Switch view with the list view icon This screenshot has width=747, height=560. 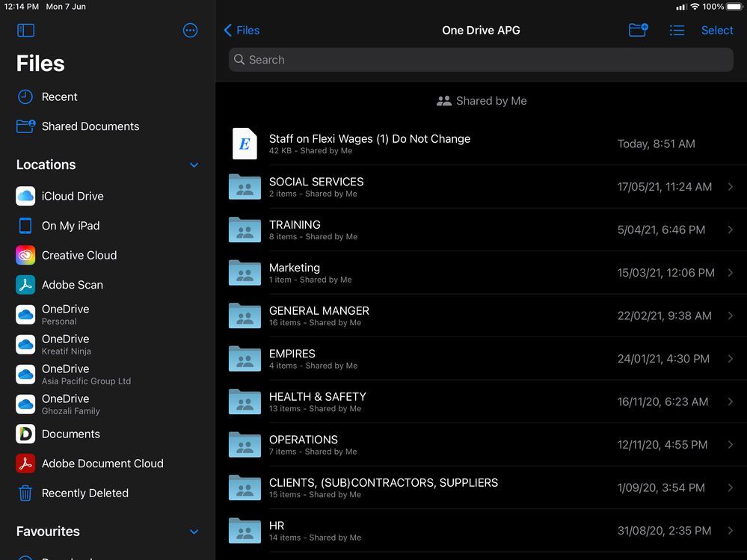[677, 31]
